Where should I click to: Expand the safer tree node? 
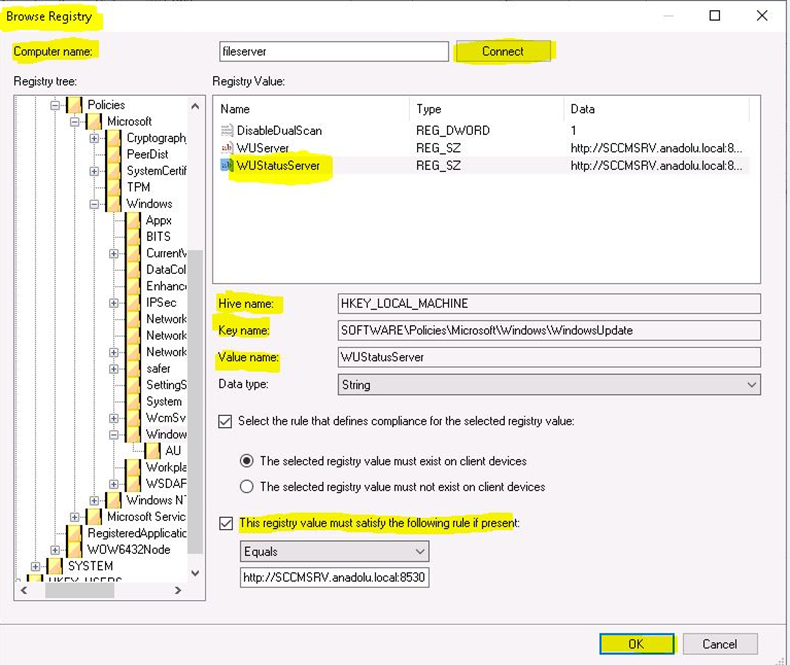(114, 369)
